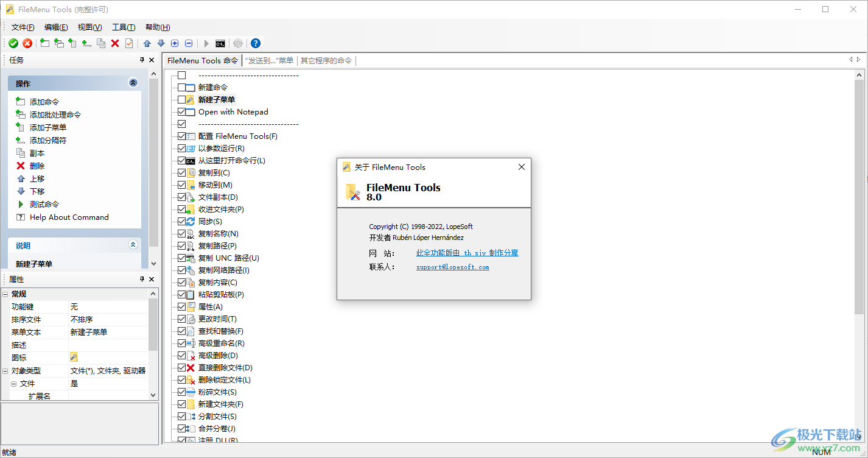Select the Add Command icon in the toolbar
This screenshot has width=868, height=458.
click(x=44, y=43)
